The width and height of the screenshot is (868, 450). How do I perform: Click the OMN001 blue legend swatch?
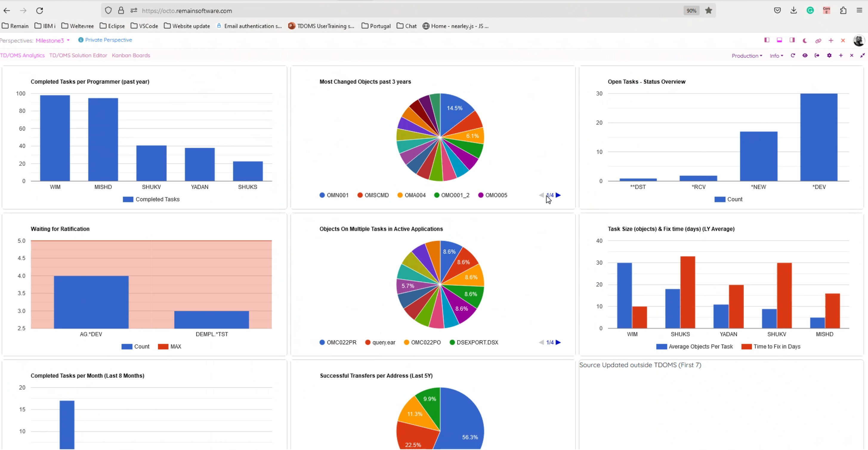[322, 195]
